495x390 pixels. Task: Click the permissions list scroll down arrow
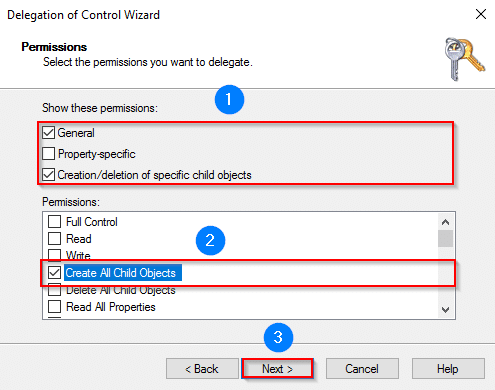[445, 310]
